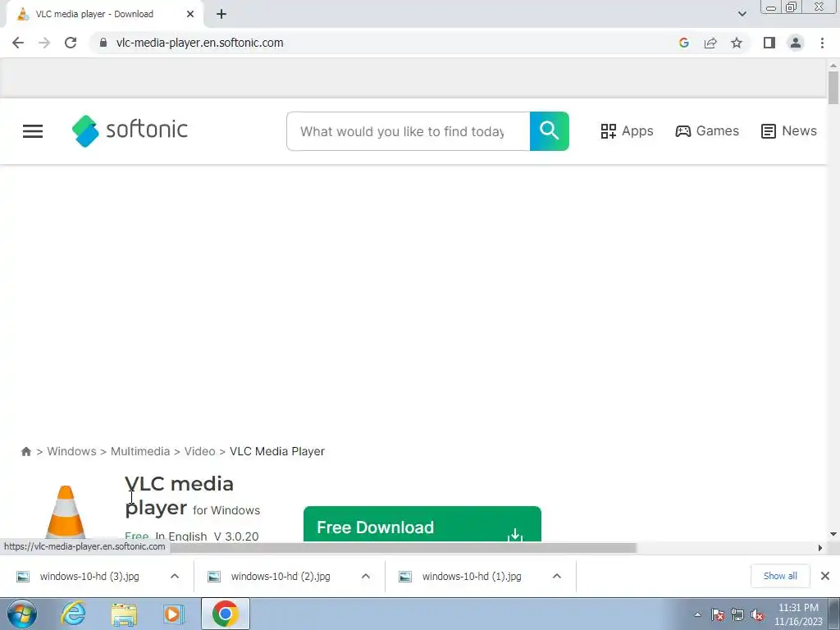The width and height of the screenshot is (840, 630).
Task: Go back to the previous page
Action: tap(18, 43)
